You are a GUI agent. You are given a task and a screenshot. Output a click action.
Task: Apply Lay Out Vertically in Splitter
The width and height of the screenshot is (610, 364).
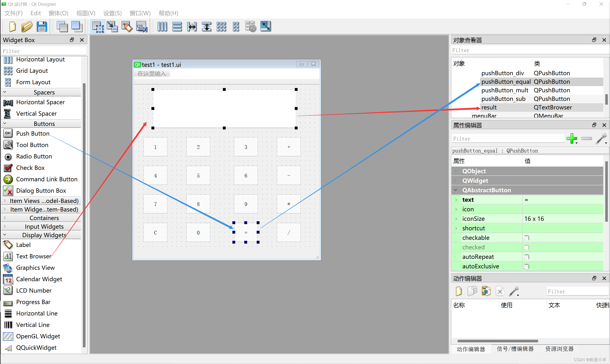pos(207,26)
